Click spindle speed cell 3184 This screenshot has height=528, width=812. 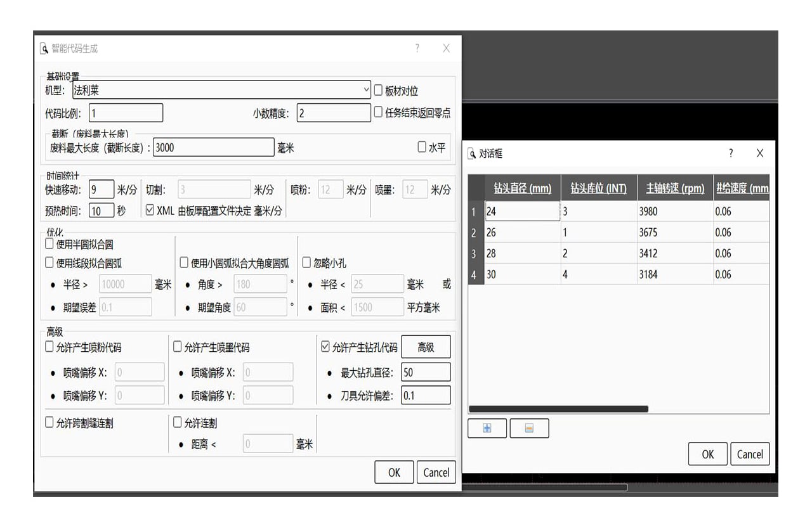tap(675, 274)
